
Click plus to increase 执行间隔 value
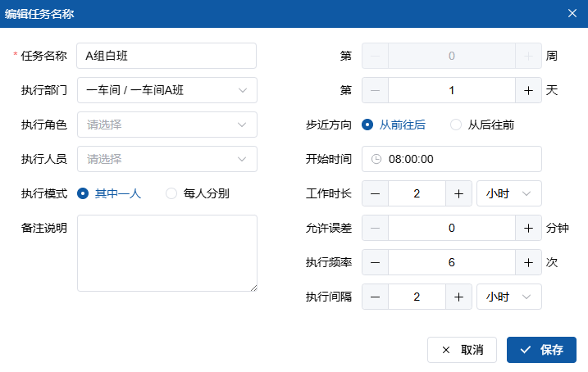point(458,297)
